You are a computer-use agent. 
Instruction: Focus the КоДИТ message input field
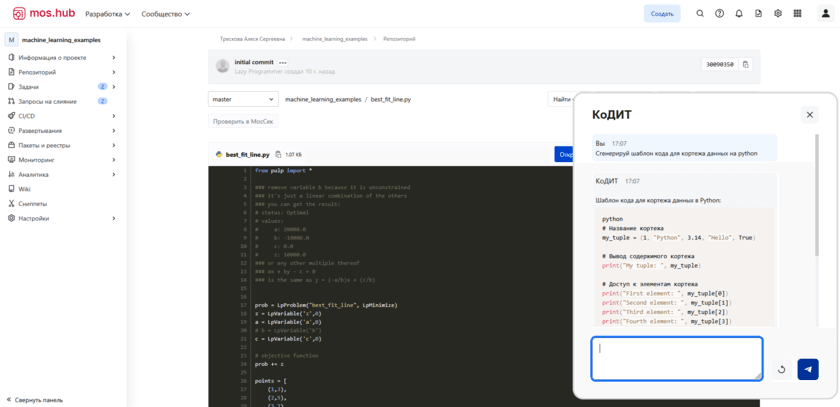[676, 358]
